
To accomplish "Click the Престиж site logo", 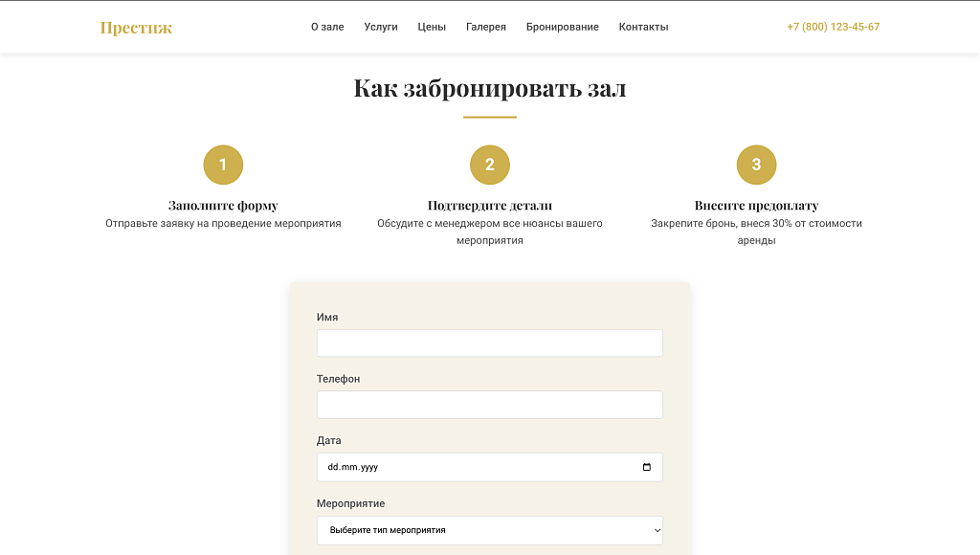I will pos(135,27).
